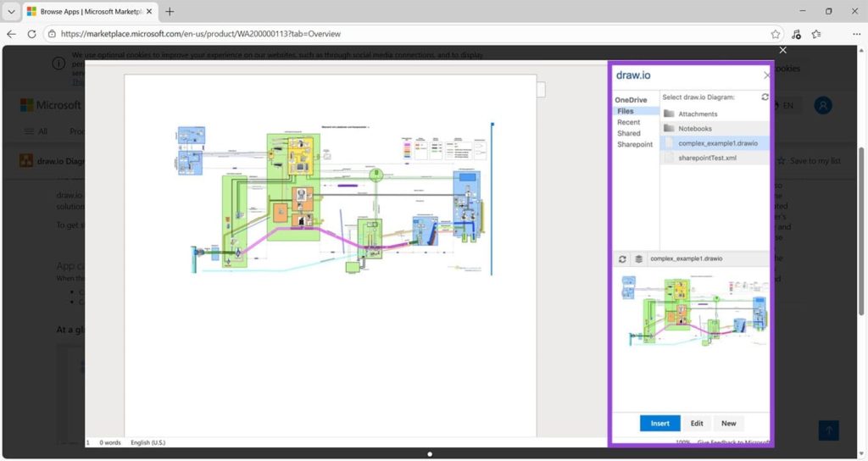
Task: Open the Notebooks folder
Action: point(694,129)
